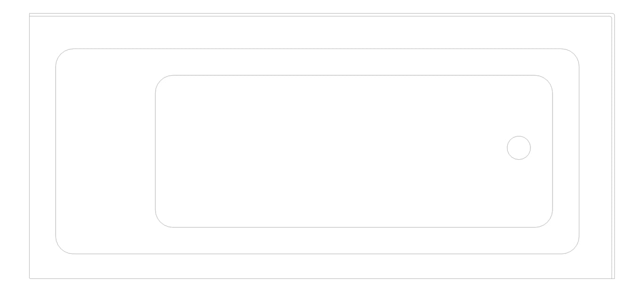Select the inner basin's top-right rounded corner
Screen dimensions: 644x292
coord(547,81)
